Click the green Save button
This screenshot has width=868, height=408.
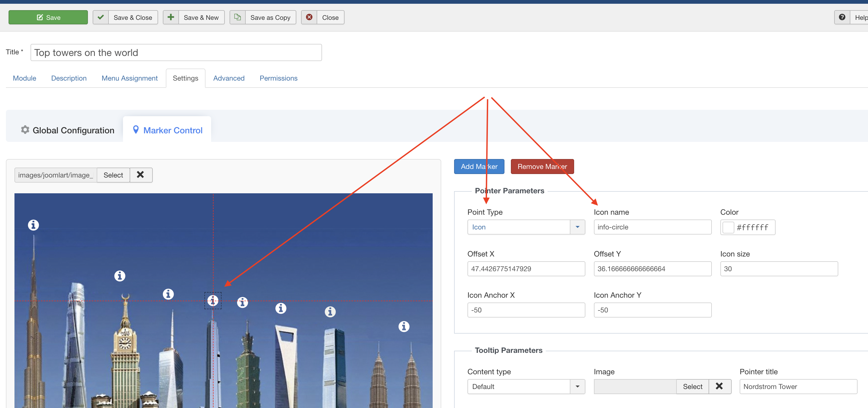point(48,17)
